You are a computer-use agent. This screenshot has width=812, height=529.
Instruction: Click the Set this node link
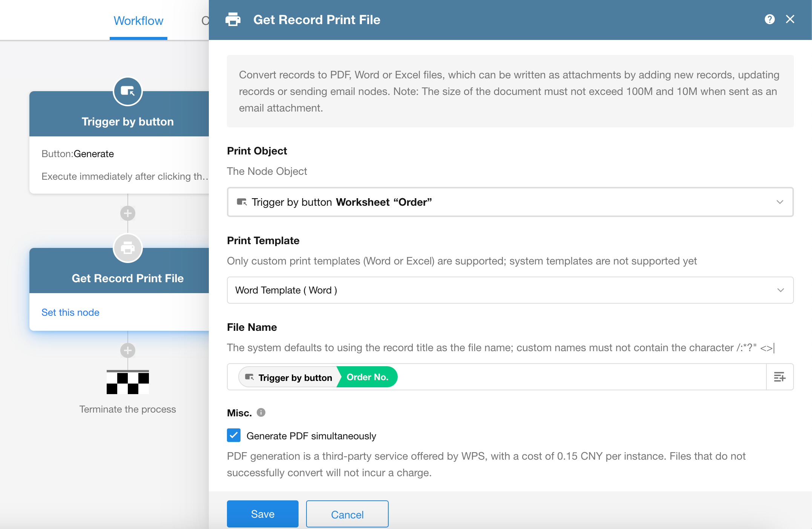pos(70,312)
